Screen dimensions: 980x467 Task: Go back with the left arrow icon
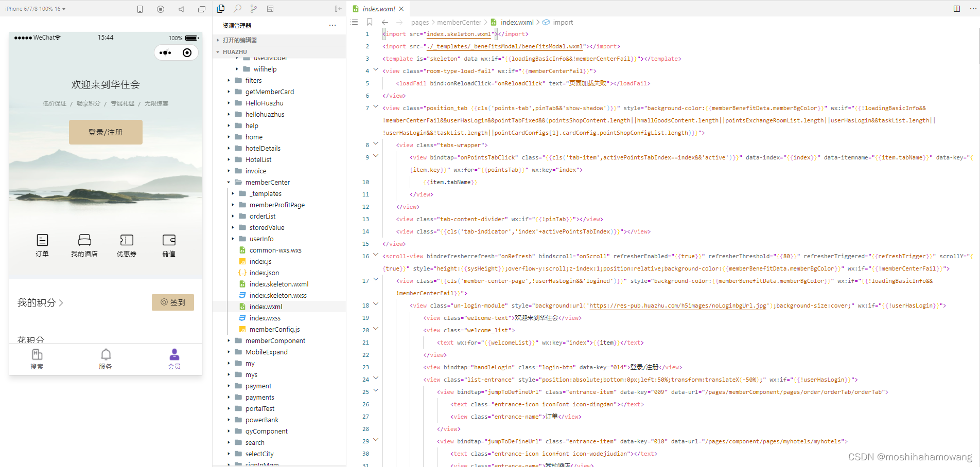385,22
